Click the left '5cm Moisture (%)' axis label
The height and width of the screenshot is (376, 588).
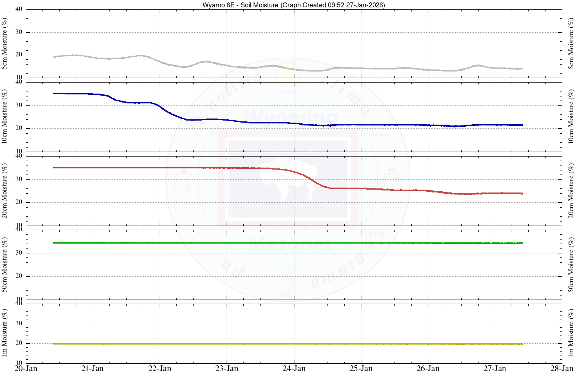pos(4,43)
